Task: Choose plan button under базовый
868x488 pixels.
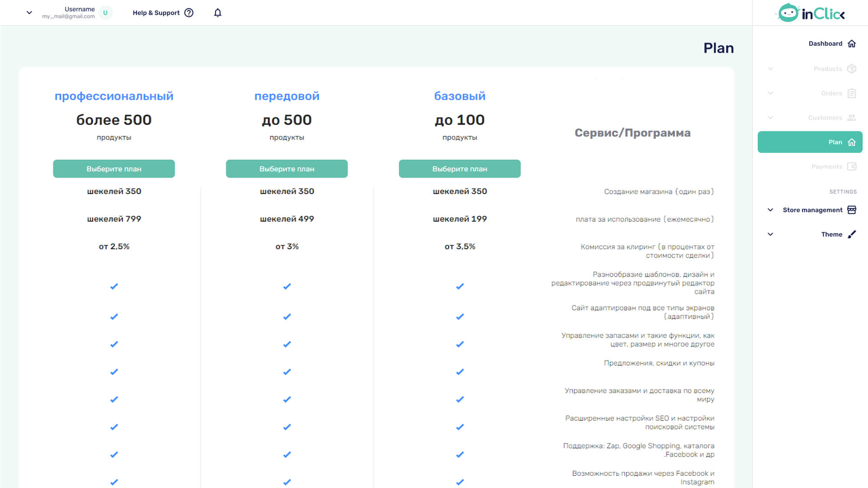Action: click(459, 169)
